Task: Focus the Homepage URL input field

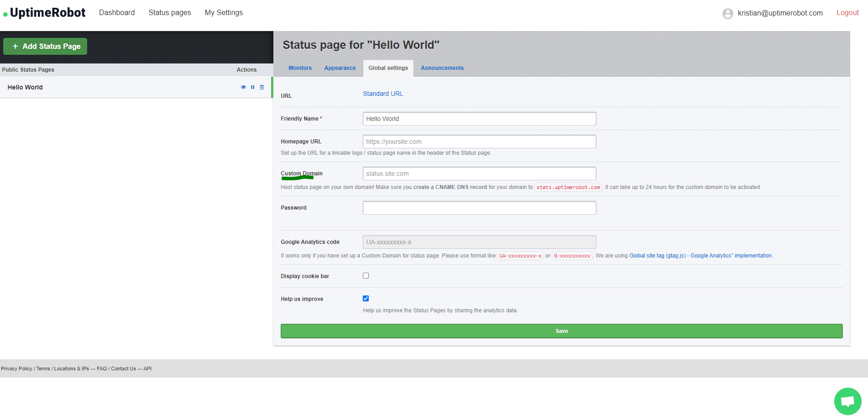Action: pyautogui.click(x=479, y=142)
